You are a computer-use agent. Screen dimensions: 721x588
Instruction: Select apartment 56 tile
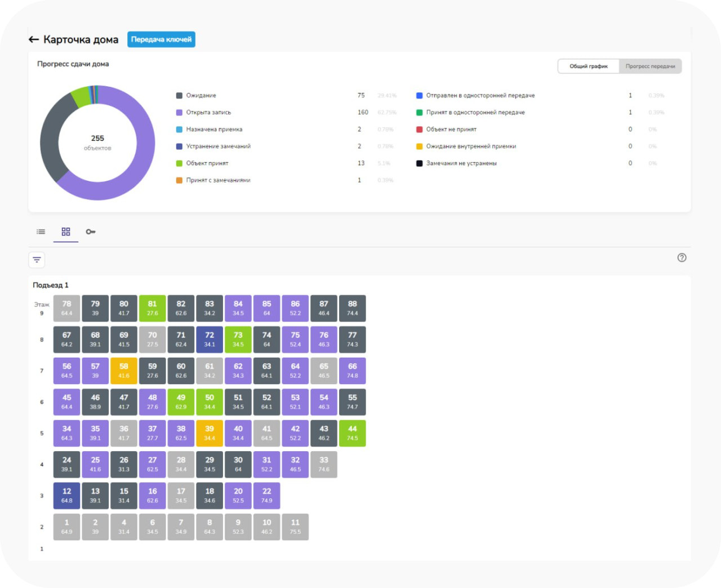coord(67,371)
